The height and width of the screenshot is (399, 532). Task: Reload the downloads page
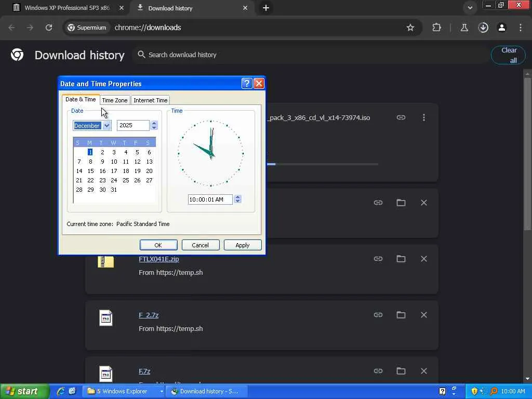[49, 28]
